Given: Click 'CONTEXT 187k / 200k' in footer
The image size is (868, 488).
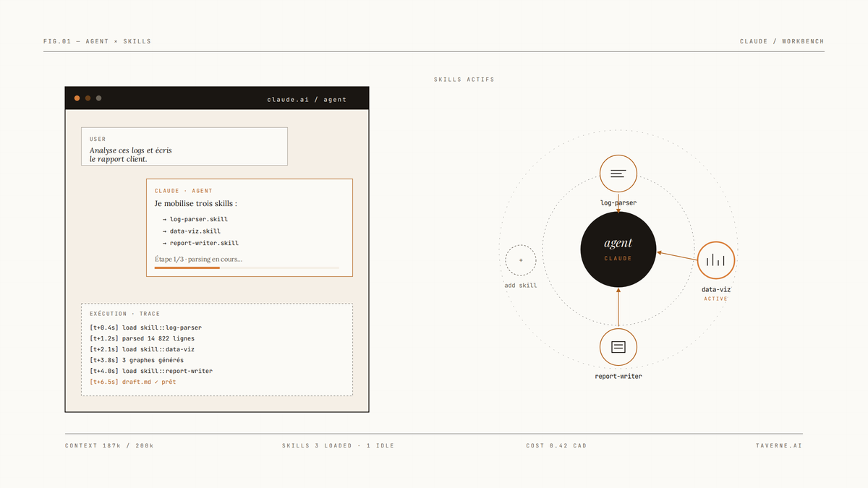Looking at the screenshot, I should click(109, 446).
